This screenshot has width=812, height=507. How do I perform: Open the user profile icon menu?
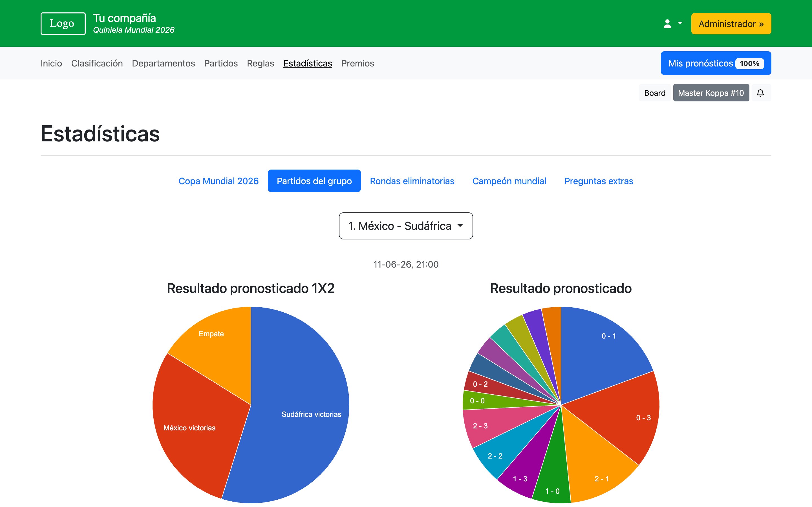(667, 24)
